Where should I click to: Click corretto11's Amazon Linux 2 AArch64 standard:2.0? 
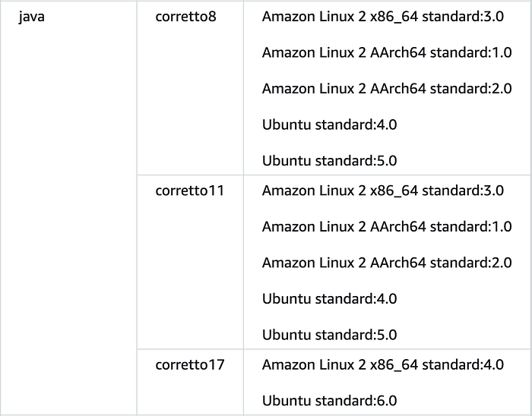click(x=387, y=263)
